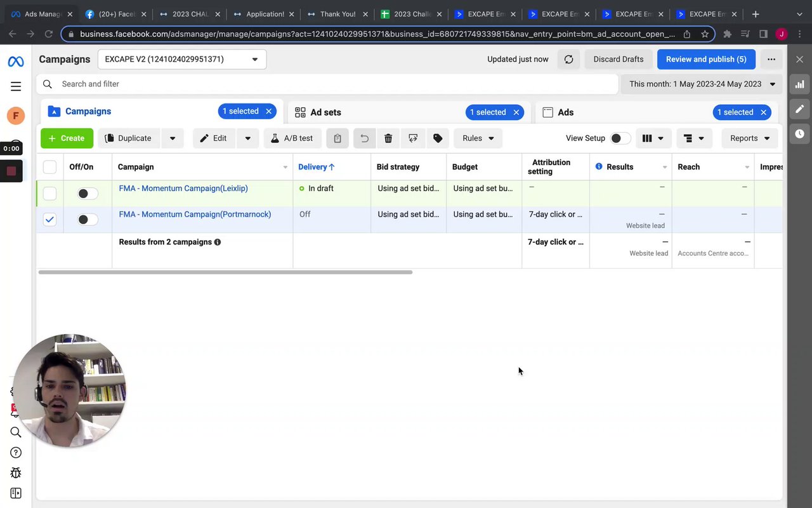Expand the Duplicate options arrow
The height and width of the screenshot is (508, 812).
(x=173, y=138)
